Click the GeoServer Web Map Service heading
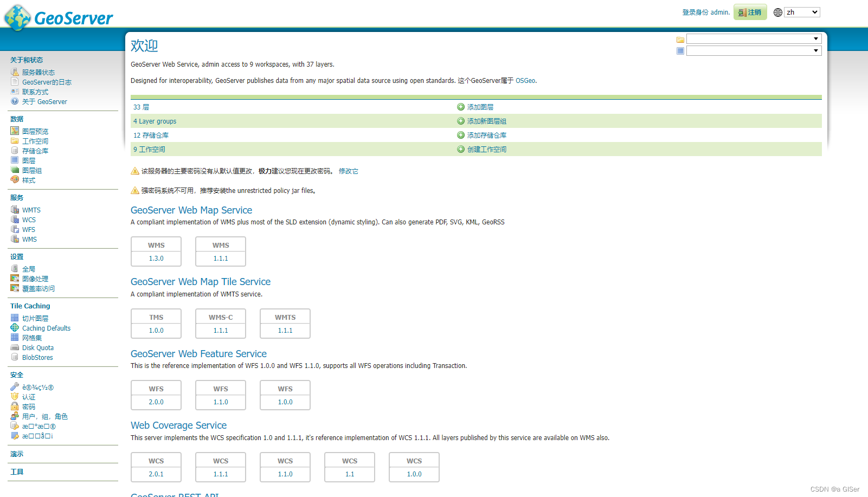 click(x=191, y=210)
